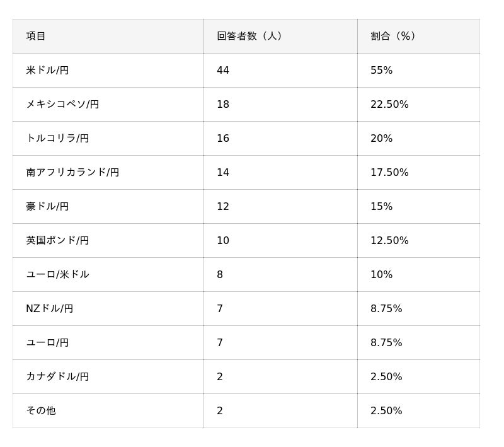Viewport: 504px width, 447px height.
Task: Select the 17.50% percentage cell
Action: point(389,172)
